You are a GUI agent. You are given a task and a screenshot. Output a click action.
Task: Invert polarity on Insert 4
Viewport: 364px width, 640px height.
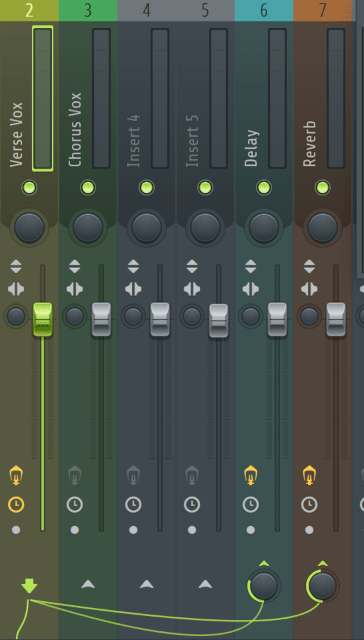click(x=133, y=267)
